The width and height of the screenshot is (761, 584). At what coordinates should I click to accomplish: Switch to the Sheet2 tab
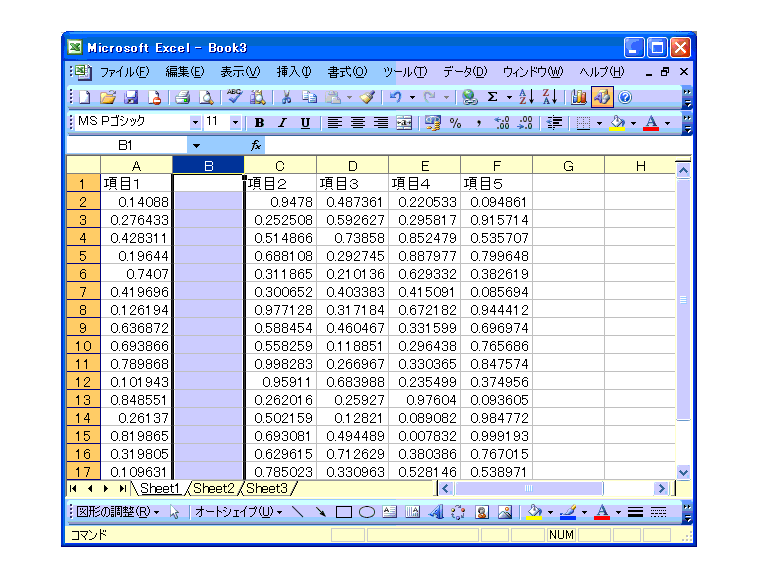tap(214, 488)
